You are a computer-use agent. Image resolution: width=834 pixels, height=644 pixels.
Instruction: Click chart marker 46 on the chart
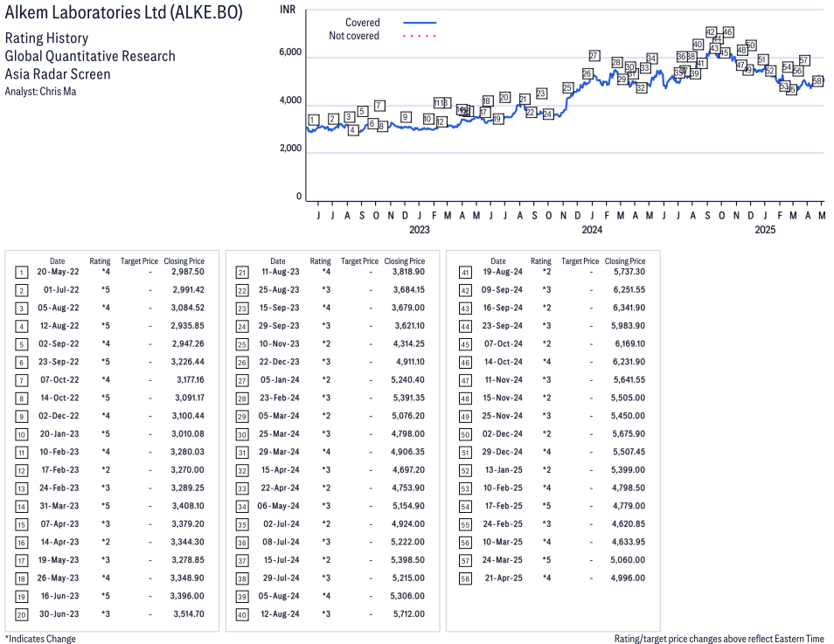(x=728, y=32)
